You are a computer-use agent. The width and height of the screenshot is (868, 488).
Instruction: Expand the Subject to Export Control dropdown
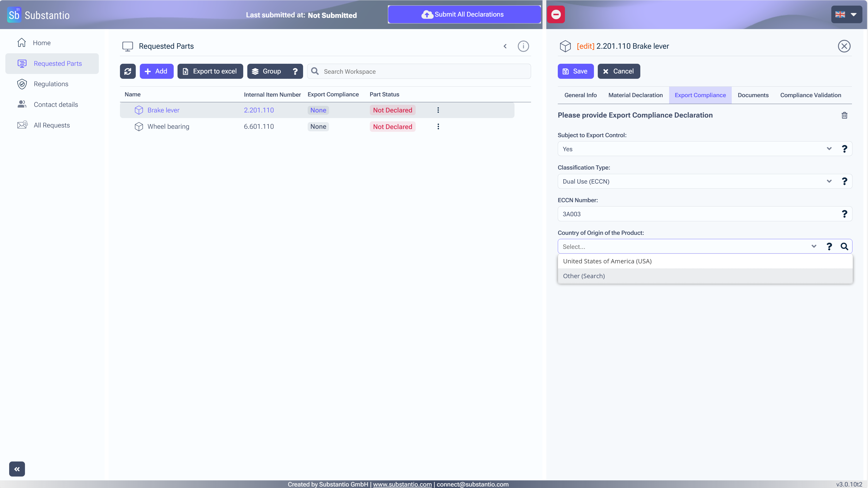829,149
